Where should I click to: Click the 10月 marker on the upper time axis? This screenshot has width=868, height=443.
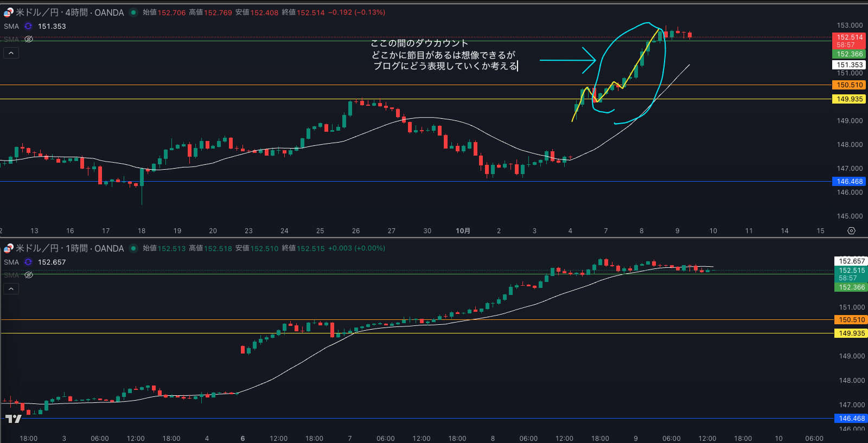[x=463, y=230]
